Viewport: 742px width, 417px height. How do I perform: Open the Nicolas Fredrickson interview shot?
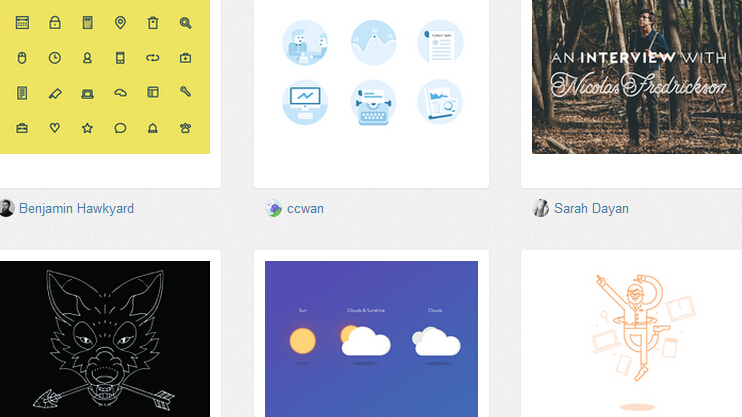click(637, 77)
